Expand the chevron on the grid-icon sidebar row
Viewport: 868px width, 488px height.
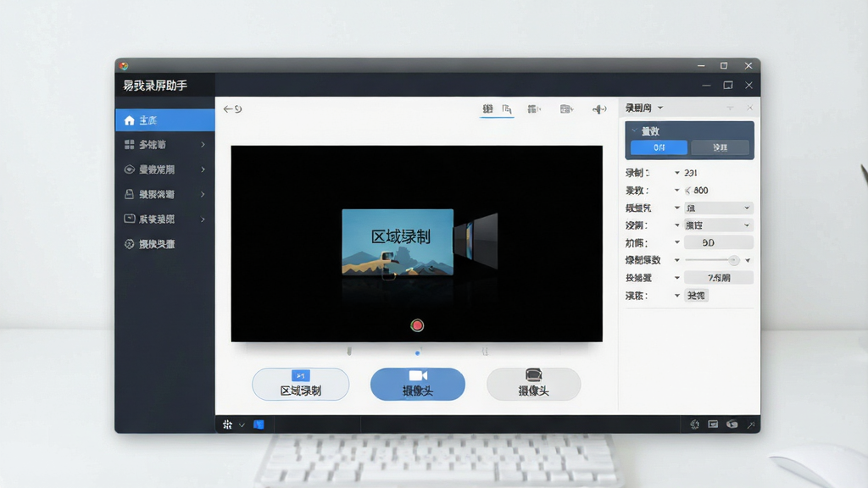(203, 144)
